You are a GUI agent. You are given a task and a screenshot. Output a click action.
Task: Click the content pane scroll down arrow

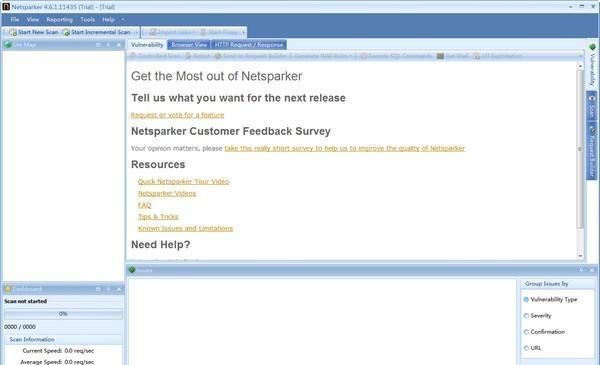[580, 256]
